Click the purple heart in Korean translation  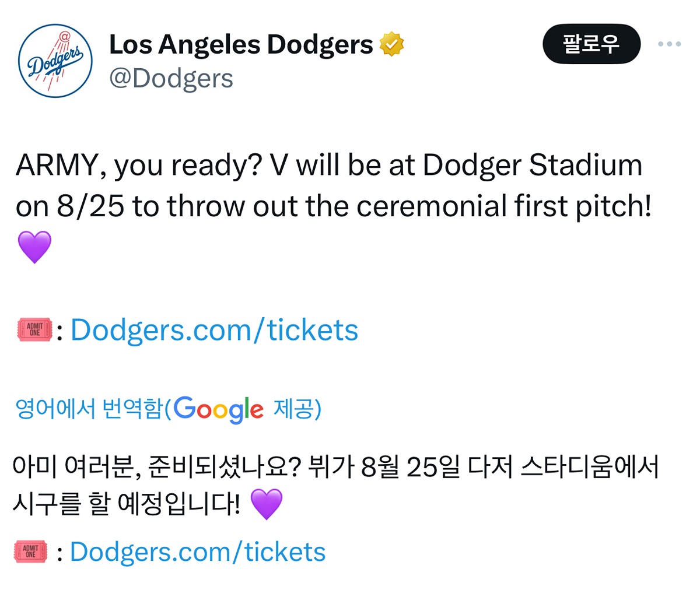coord(266,504)
